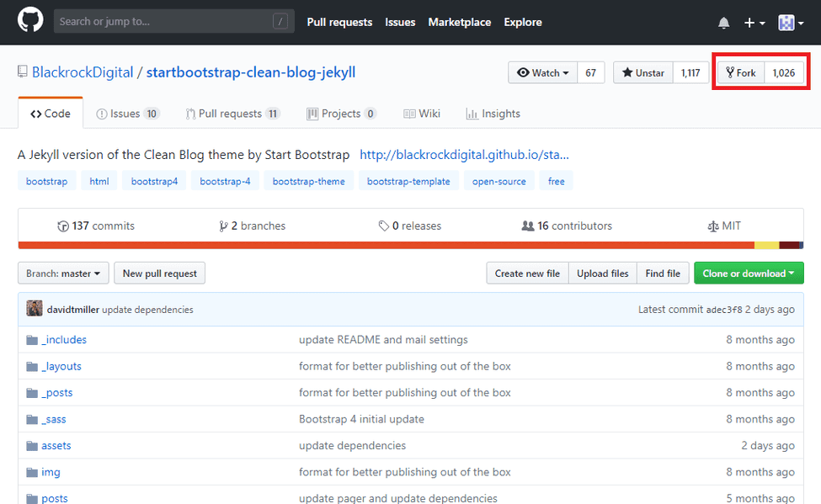Open the plus create-new menu
Image resolution: width=821 pixels, height=504 pixels.
[754, 23]
